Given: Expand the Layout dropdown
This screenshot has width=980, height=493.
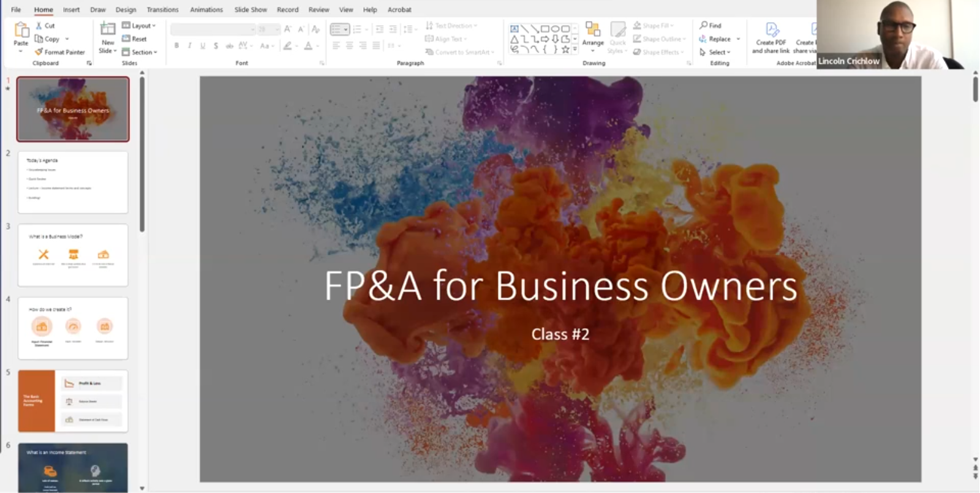Looking at the screenshot, I should click(x=140, y=26).
